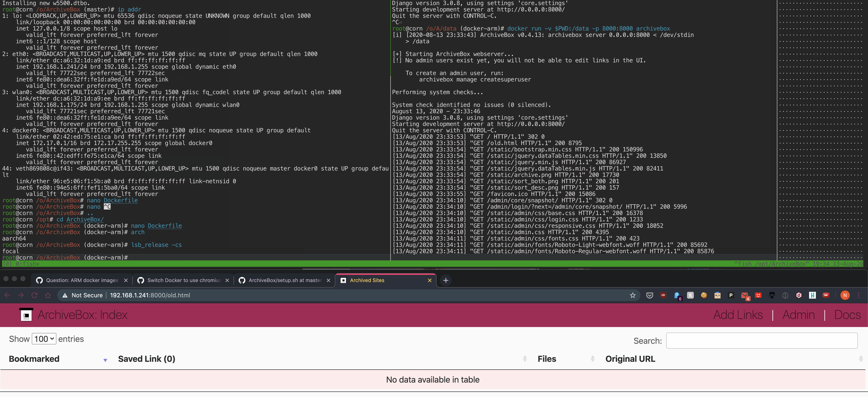
Task: Open the Gmail checker extension icon
Action: [745, 295]
